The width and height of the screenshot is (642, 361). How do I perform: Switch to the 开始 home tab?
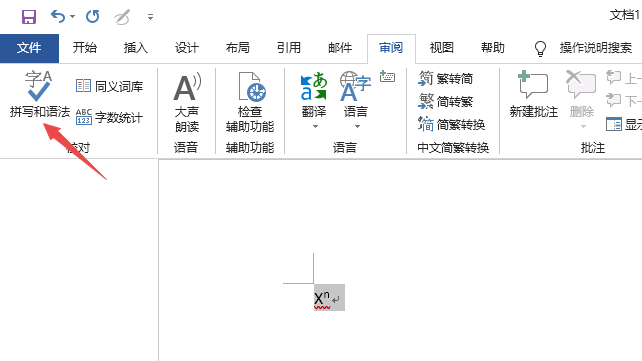tap(85, 48)
